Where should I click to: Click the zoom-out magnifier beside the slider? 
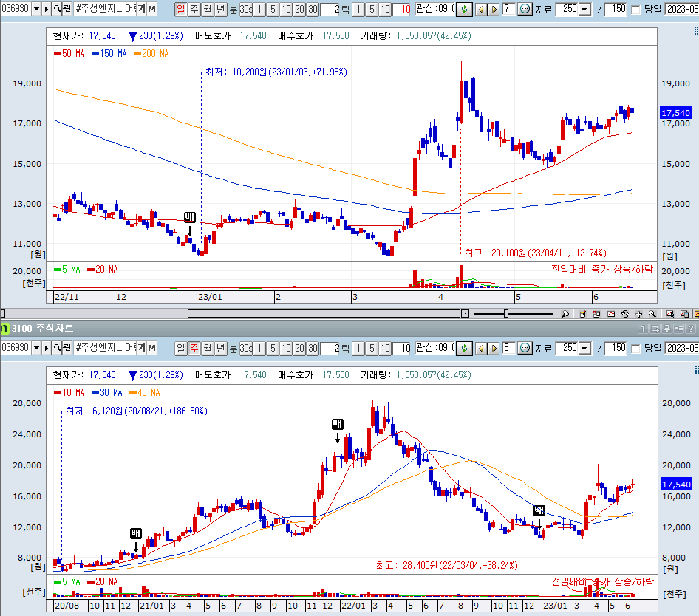click(565, 314)
